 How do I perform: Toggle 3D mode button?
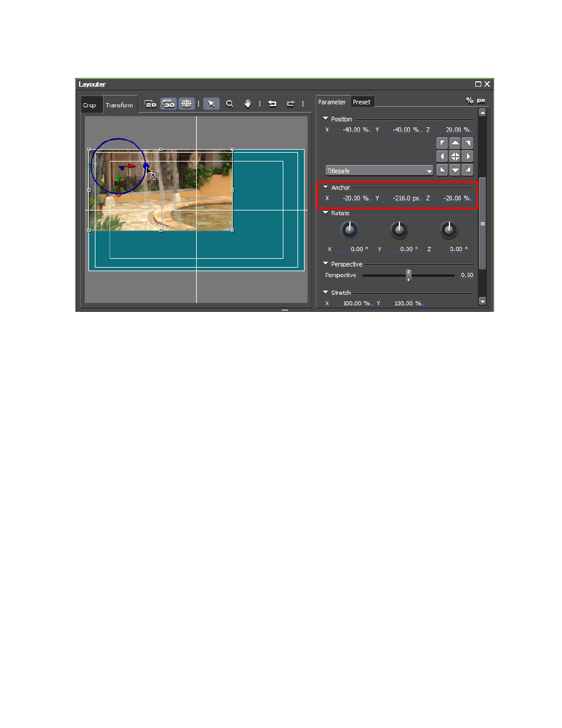tap(168, 104)
